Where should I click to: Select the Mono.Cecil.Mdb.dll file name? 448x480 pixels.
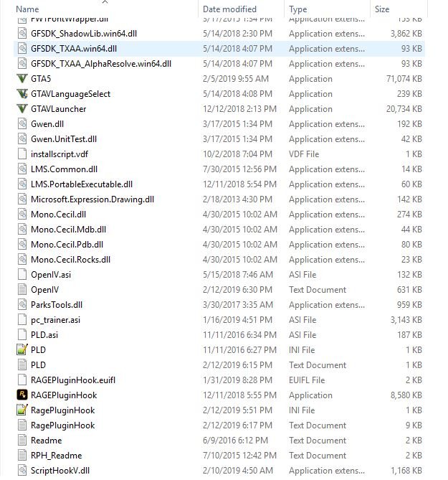pyautogui.click(x=69, y=230)
